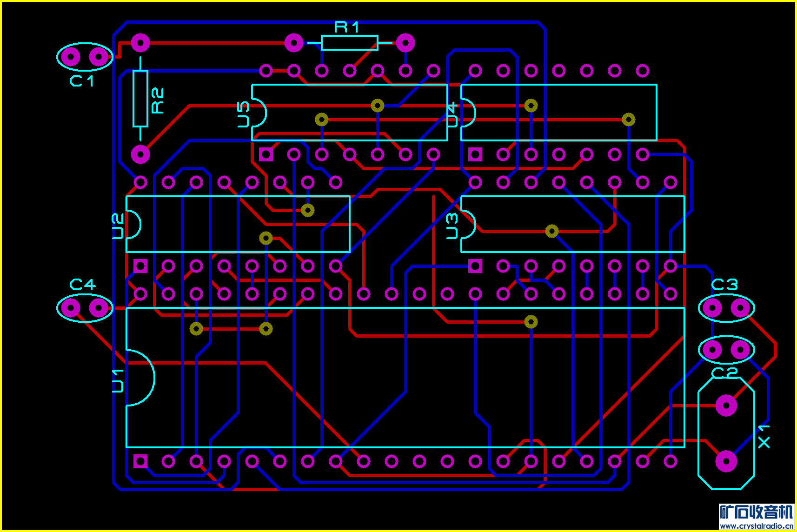Click the R1 designator label

point(347,27)
